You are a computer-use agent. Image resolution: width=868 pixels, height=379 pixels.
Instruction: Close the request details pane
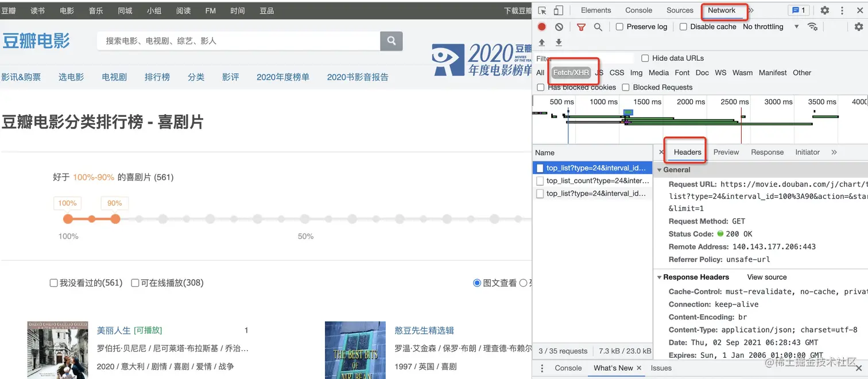pyautogui.click(x=661, y=152)
